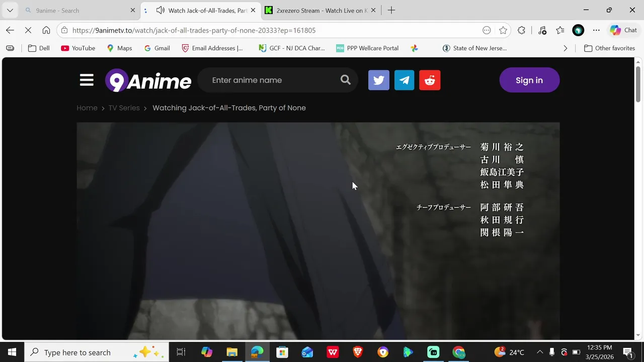The image size is (644, 362).
Task: Open the Other favorites folder
Action: (x=609, y=48)
